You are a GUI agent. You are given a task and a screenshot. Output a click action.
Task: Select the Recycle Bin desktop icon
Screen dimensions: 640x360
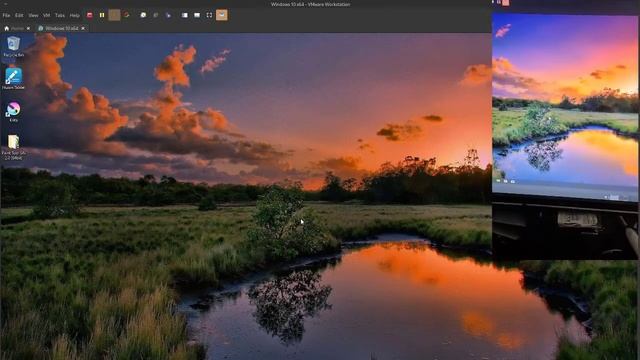point(13,47)
